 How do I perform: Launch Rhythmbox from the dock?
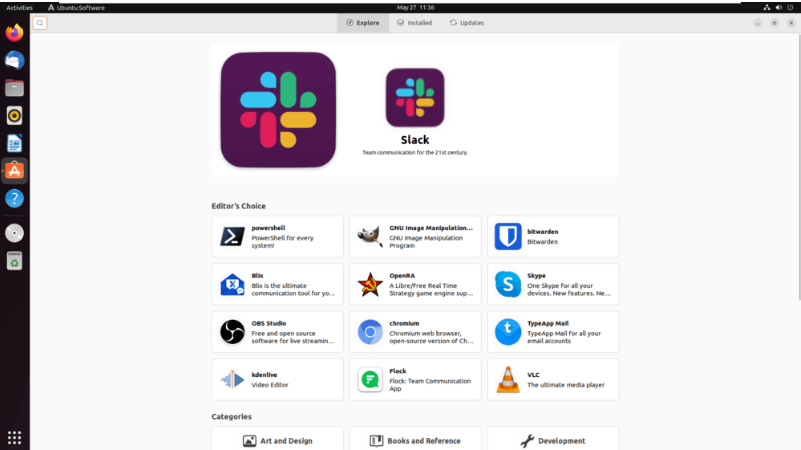(14, 115)
